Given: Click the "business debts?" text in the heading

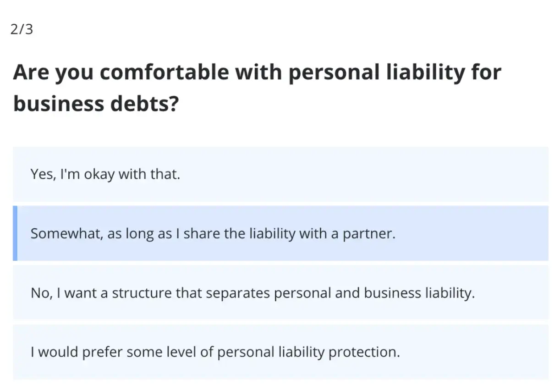Looking at the screenshot, I should coord(96,104).
